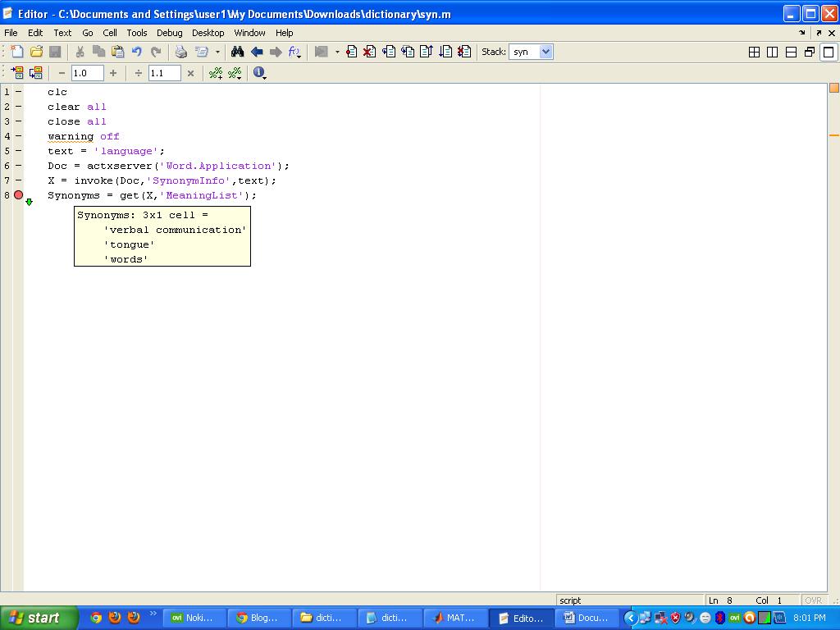Image resolution: width=840 pixels, height=630 pixels.
Task: Click evaluate cell and advance icon
Action: 36,72
